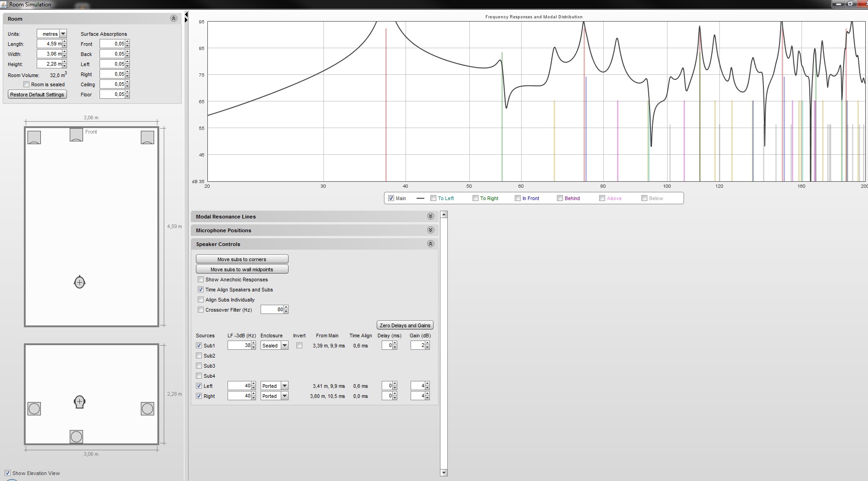Open the Units dropdown
Viewport: 868px width, 481px height.
(63, 34)
